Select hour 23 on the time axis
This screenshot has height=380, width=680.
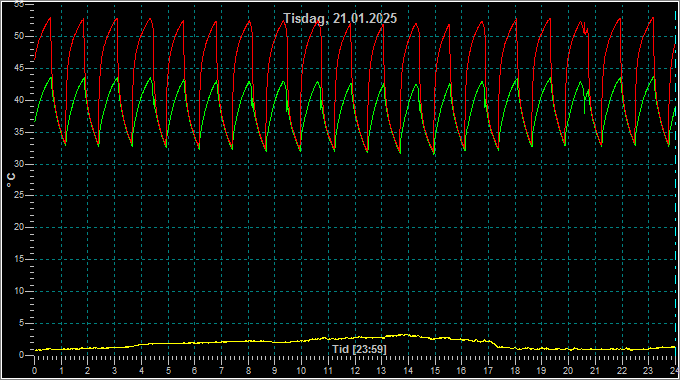tap(648, 371)
